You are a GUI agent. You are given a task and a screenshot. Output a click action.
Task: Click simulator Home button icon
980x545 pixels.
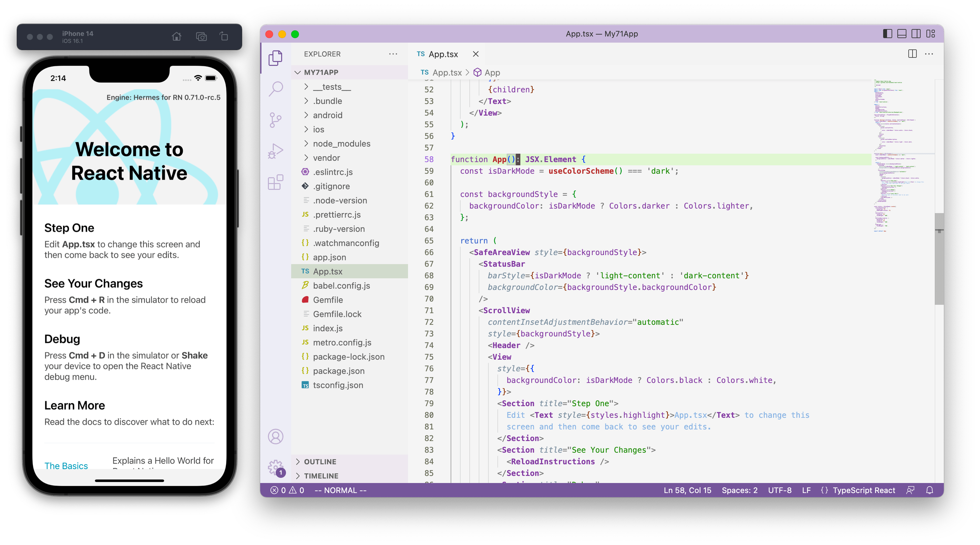pos(177,36)
